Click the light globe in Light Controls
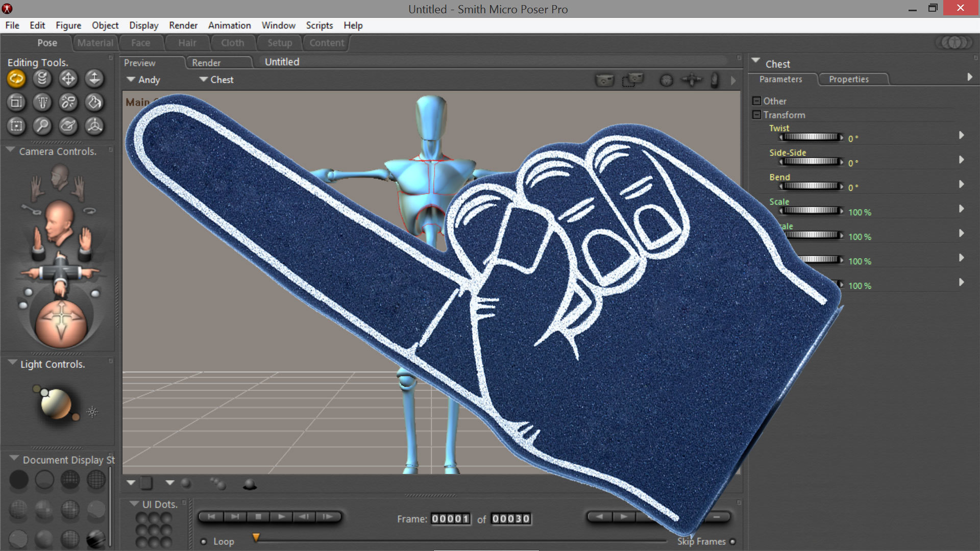The image size is (980, 551). (x=56, y=404)
